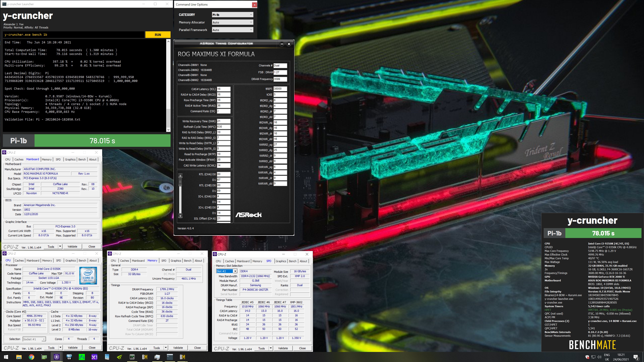Close the Command Line Options panel
Viewport: 644px width, 362px height.
tap(254, 5)
